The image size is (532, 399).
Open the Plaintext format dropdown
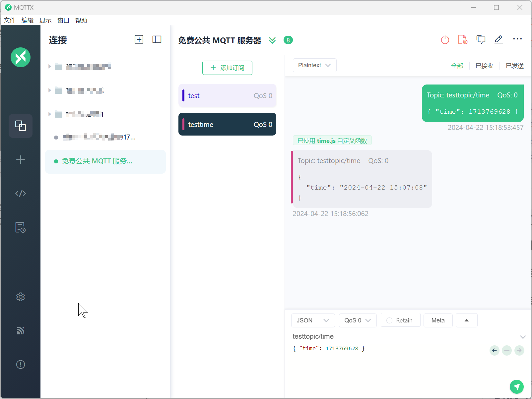(315, 65)
